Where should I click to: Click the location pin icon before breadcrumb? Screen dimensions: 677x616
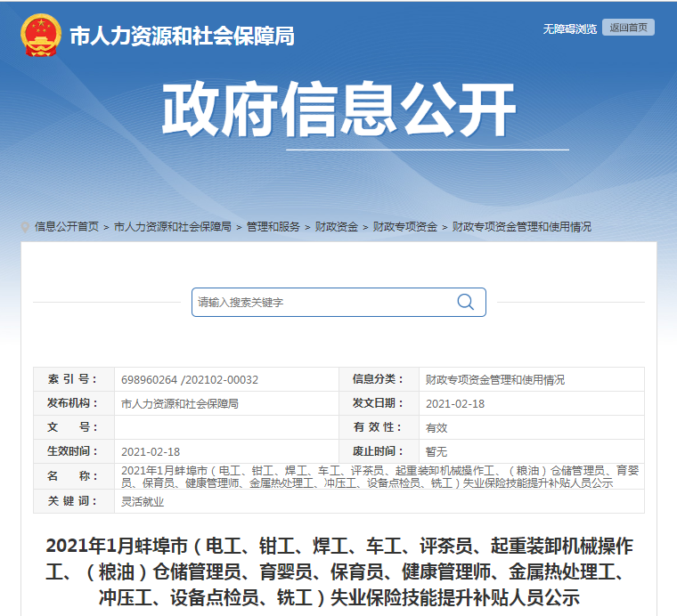coord(26,227)
